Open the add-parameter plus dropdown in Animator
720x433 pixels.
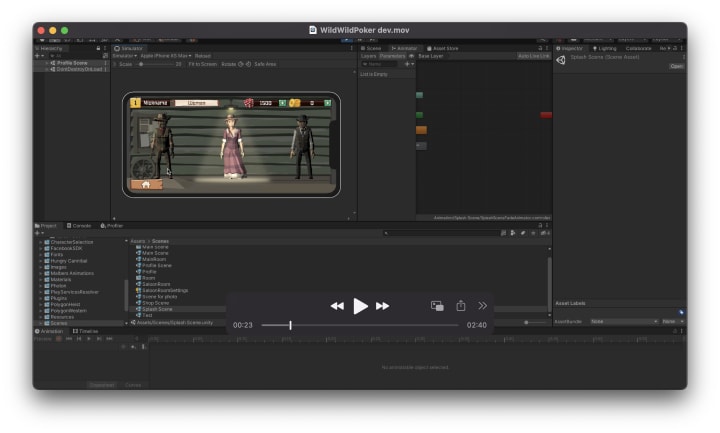409,64
